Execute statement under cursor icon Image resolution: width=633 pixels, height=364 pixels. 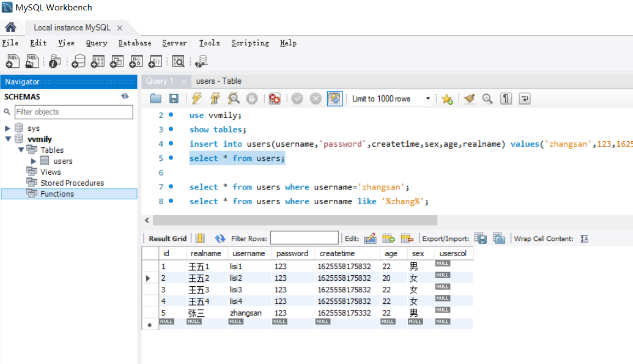215,99
